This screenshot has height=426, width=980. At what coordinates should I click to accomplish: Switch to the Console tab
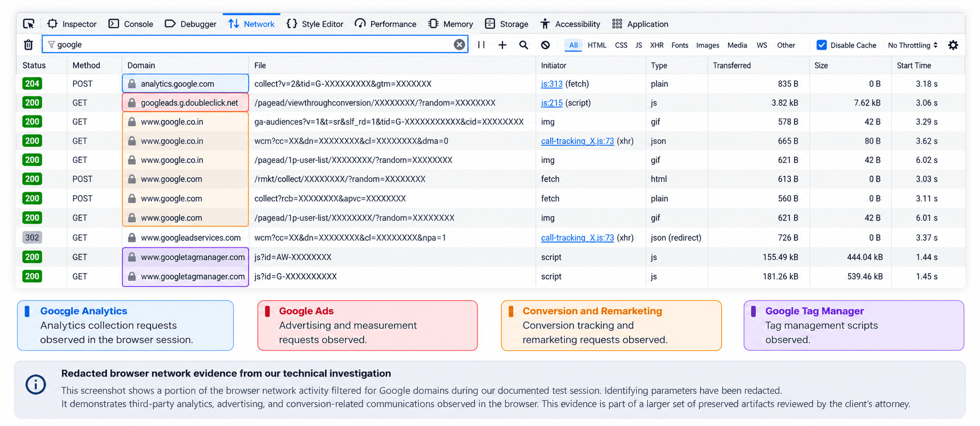pos(131,24)
